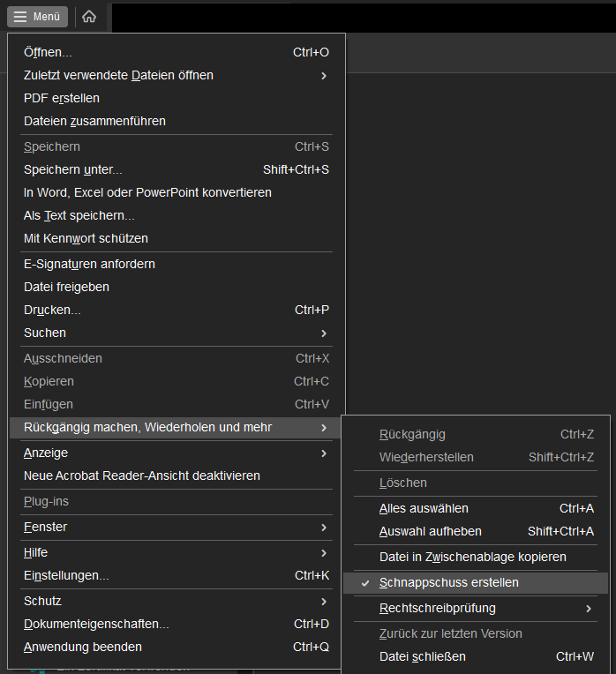Choose Auswahl aufheben
Viewport: 616px width, 674px height.
pyautogui.click(x=476, y=532)
